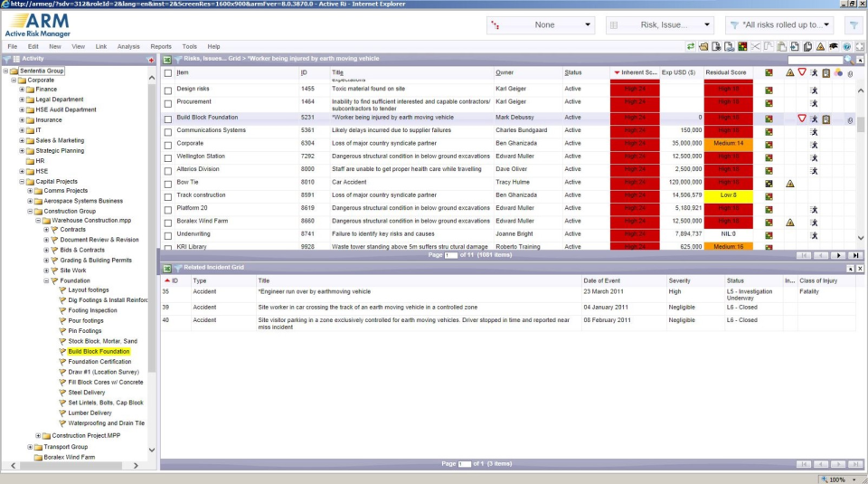Click the Excel export icon in Related Incident Grid
This screenshot has width=868, height=484.
click(x=167, y=268)
